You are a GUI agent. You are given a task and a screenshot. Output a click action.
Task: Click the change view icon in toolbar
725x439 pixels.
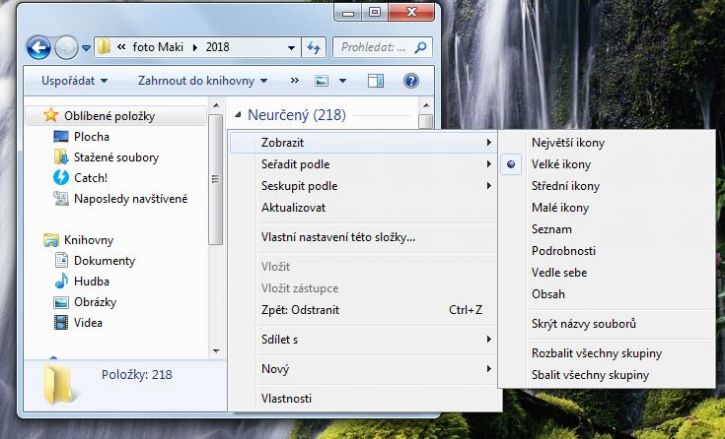(x=322, y=81)
